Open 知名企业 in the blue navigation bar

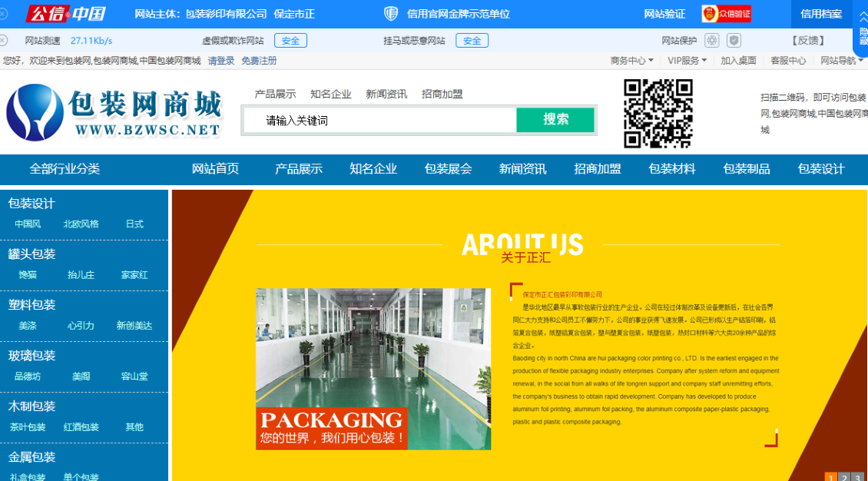point(373,169)
